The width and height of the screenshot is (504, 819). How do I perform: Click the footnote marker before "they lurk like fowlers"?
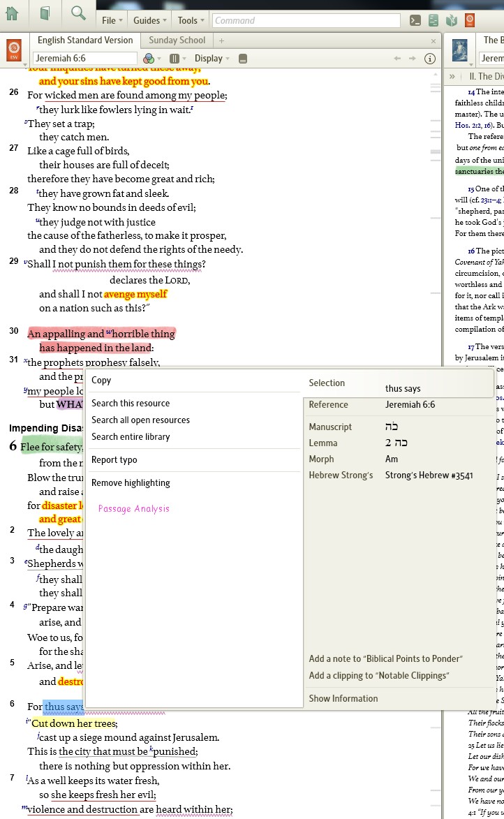pos(38,108)
